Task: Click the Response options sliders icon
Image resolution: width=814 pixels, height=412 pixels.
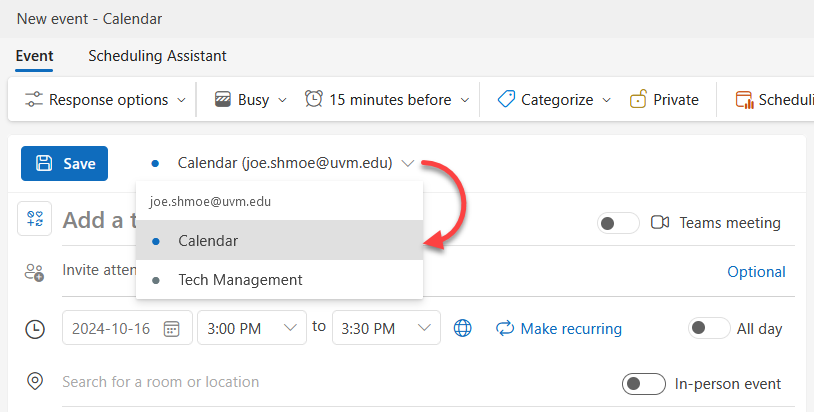Action: click(x=34, y=99)
